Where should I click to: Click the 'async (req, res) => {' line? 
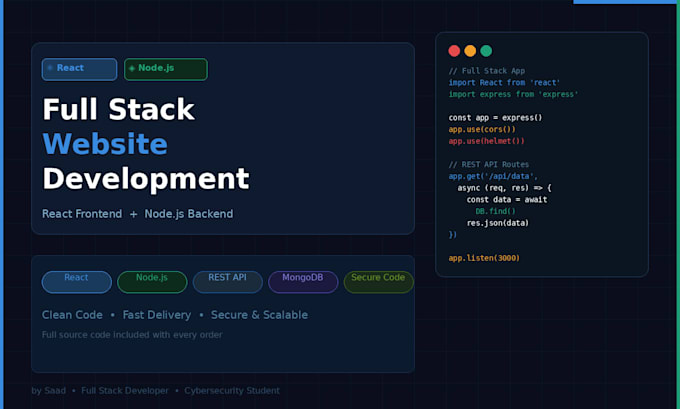point(504,188)
